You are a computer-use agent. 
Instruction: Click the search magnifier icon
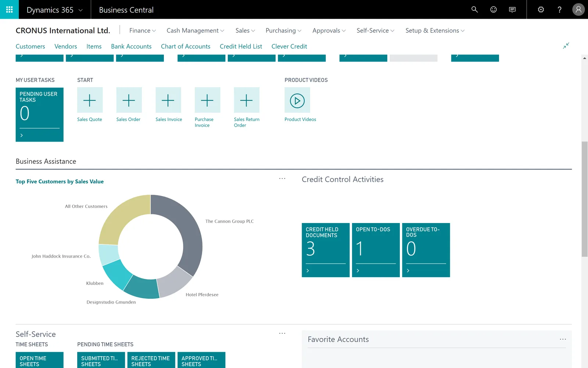[474, 10]
